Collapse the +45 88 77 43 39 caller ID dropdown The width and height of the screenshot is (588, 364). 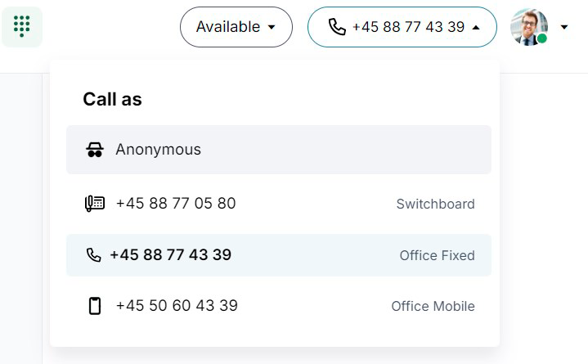coord(402,27)
